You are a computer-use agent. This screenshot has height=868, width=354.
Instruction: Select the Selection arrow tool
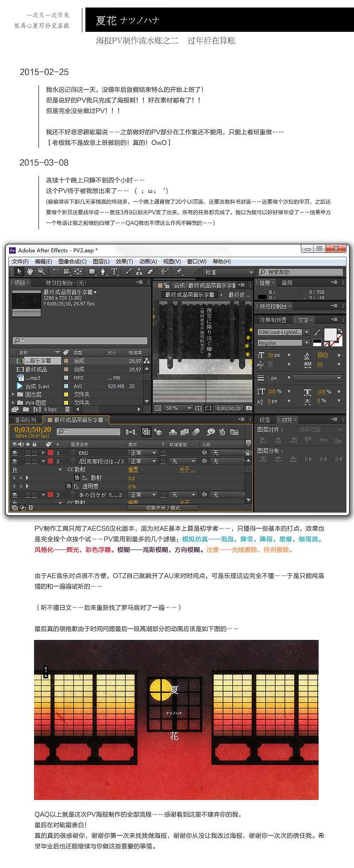19,271
